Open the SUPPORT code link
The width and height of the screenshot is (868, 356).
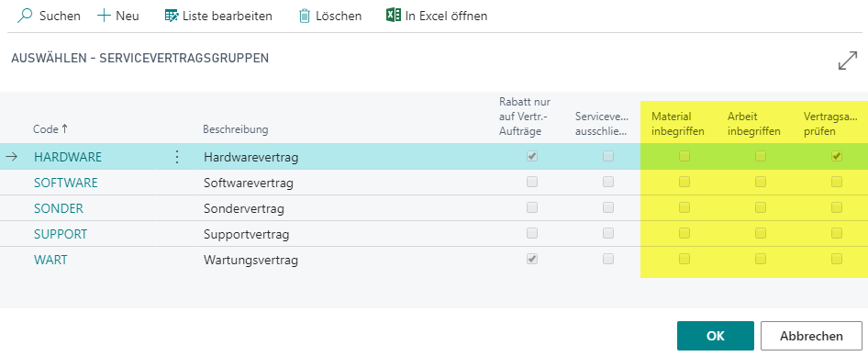[x=61, y=234]
